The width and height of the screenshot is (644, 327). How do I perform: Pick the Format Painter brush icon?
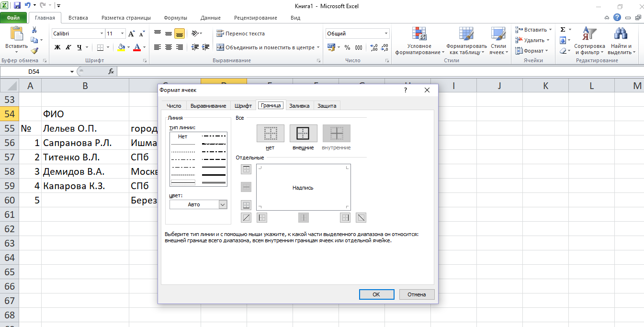pyautogui.click(x=34, y=51)
